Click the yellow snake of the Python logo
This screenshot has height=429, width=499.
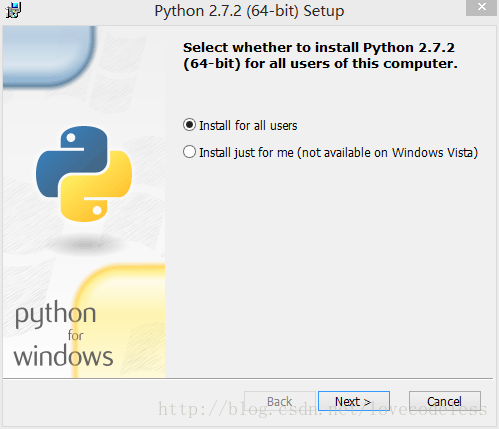(97, 187)
